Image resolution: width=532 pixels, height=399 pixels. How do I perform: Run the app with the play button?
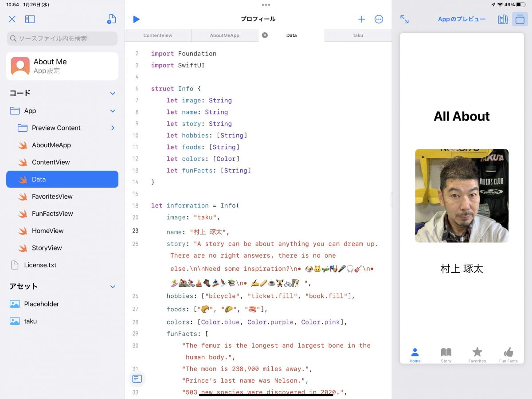(136, 19)
